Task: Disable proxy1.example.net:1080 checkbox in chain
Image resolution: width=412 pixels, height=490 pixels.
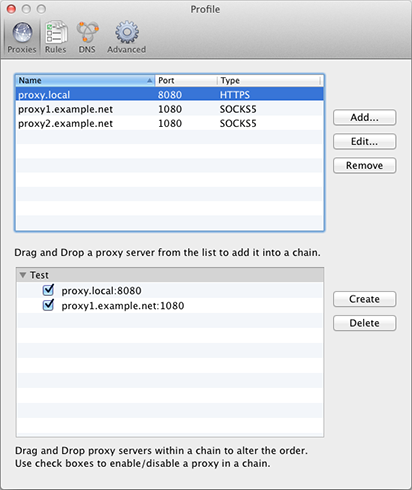Action: [48, 305]
